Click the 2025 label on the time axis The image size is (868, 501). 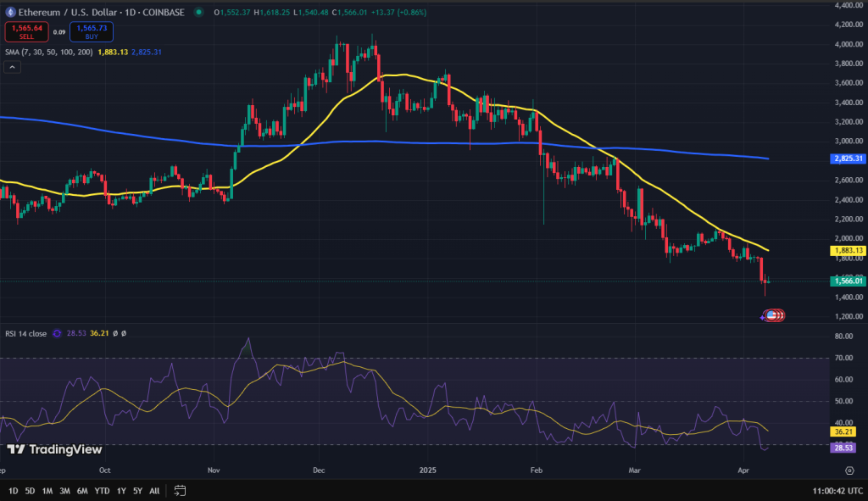click(x=428, y=470)
